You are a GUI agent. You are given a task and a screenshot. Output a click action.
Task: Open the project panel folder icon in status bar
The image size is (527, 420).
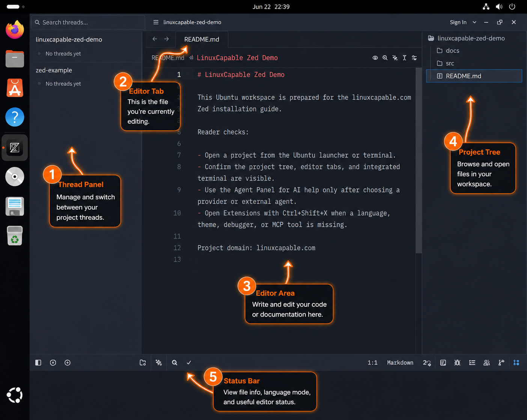click(143, 363)
